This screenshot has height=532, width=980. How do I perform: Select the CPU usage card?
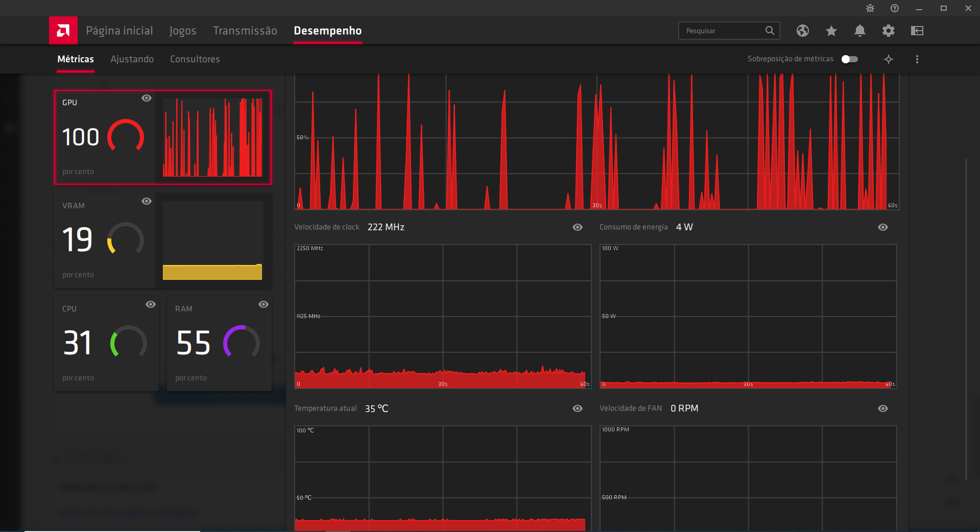tap(106, 344)
